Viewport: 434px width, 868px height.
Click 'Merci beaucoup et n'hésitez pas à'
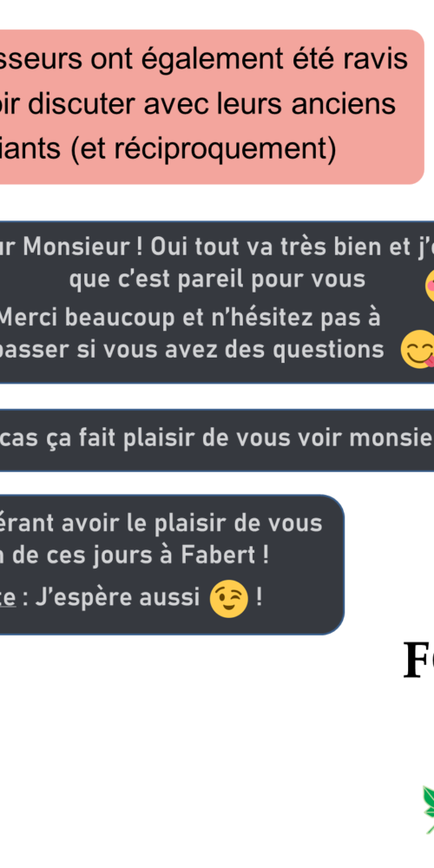click(x=189, y=317)
